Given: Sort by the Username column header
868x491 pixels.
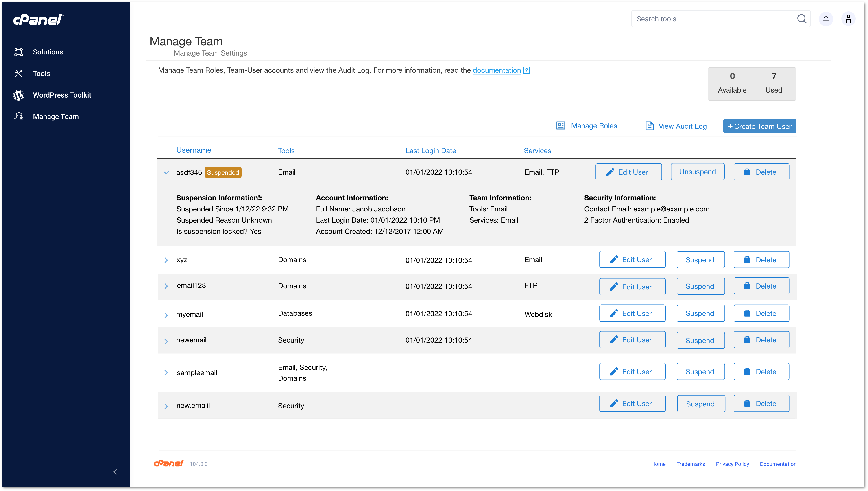Looking at the screenshot, I should click(x=194, y=150).
